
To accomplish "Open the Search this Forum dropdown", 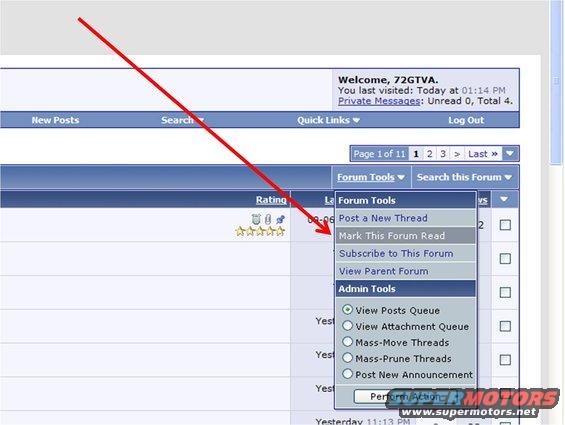I will [x=464, y=177].
